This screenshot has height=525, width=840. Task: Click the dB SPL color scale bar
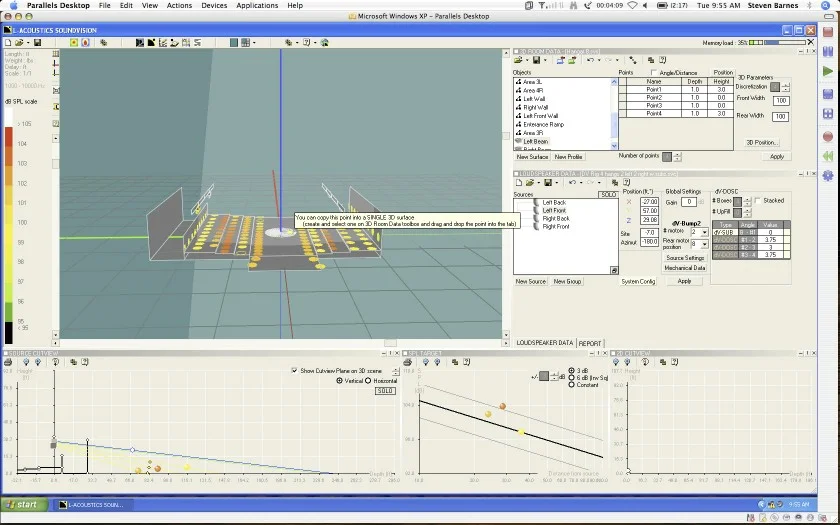coord(9,226)
